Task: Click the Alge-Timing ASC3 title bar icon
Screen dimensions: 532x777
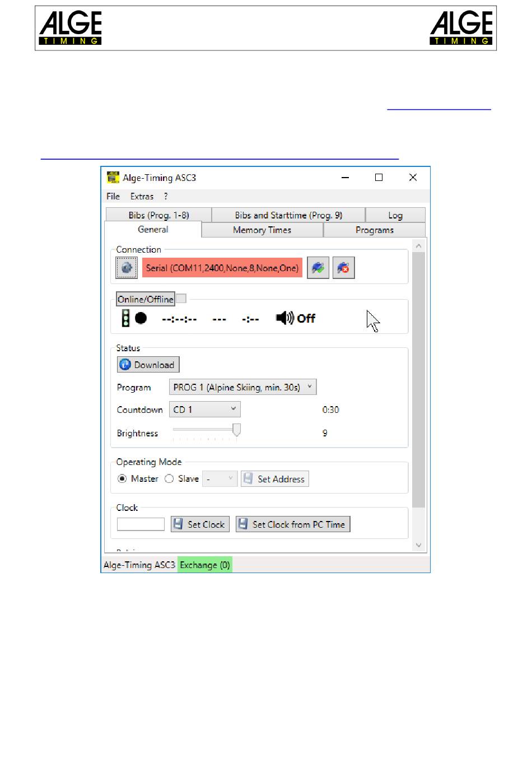Action: (x=113, y=178)
